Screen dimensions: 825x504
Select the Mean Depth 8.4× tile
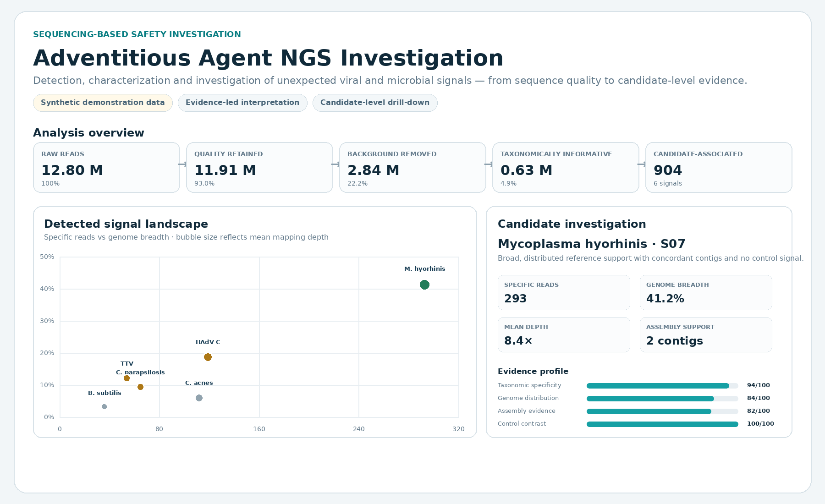tap(564, 335)
